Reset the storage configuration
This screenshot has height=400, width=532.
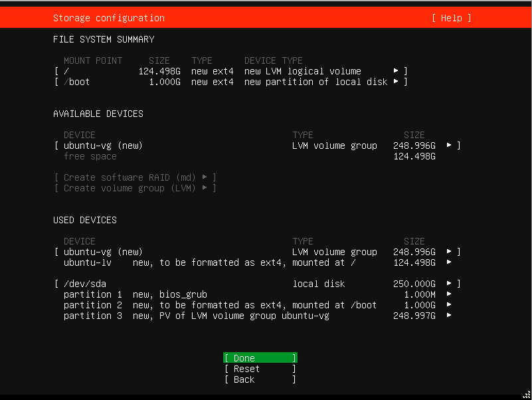click(260, 368)
